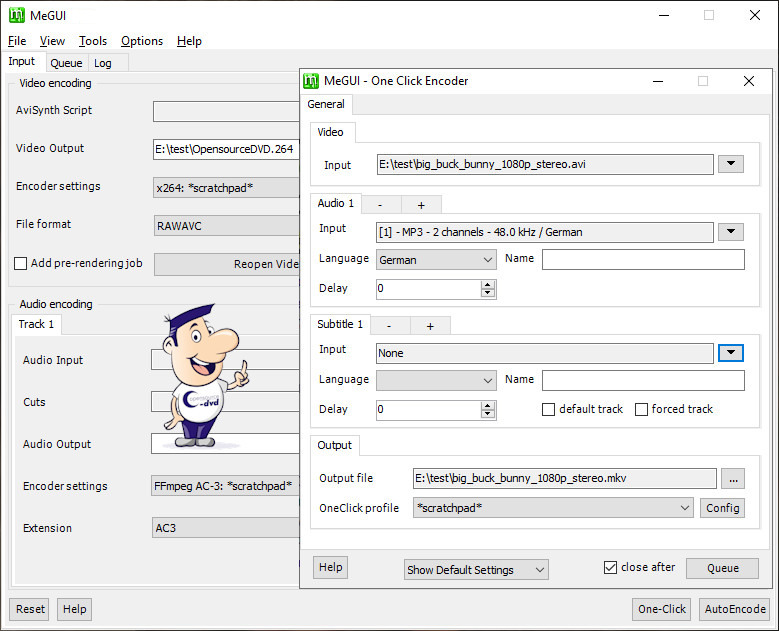779x631 pixels.
Task: Increase the audio Delay spinner value
Action: 488,284
